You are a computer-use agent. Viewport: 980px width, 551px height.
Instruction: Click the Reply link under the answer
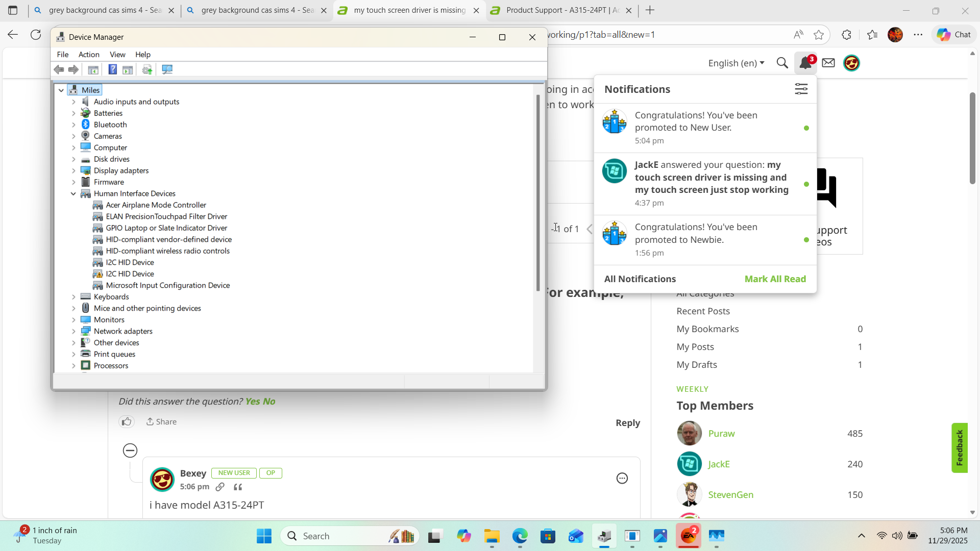pyautogui.click(x=627, y=423)
